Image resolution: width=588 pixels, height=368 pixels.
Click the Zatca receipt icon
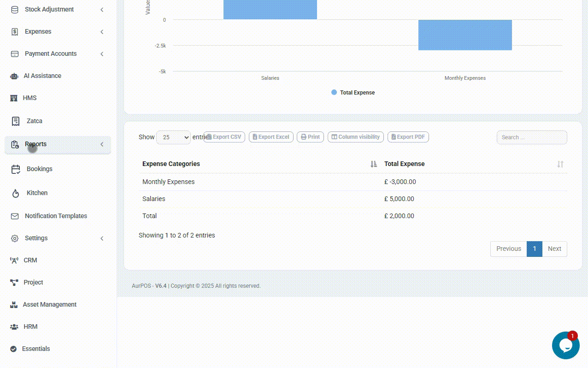click(x=16, y=121)
